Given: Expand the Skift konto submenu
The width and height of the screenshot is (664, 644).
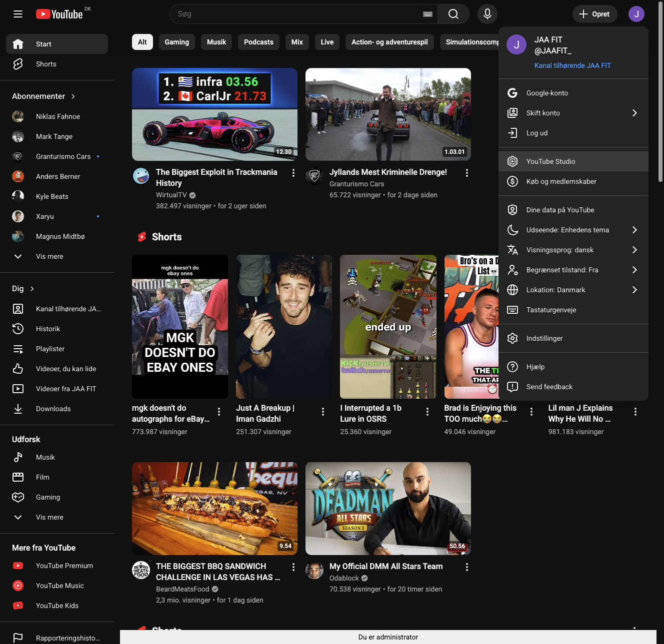Looking at the screenshot, I should coord(573,113).
